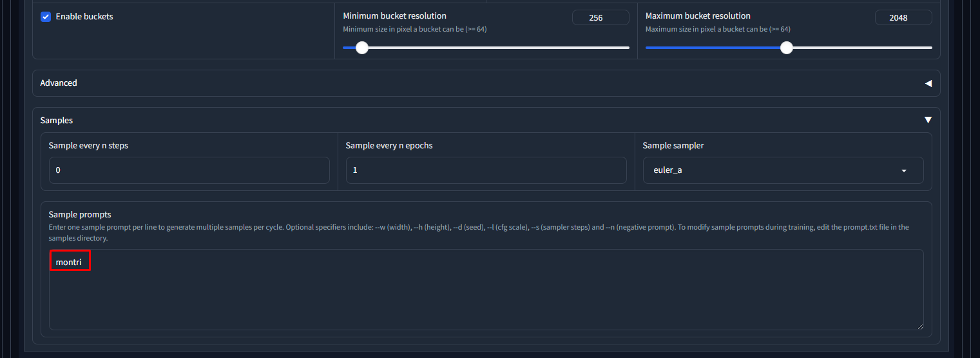Click the Advanced section title text
The image size is (980, 358).
(59, 83)
